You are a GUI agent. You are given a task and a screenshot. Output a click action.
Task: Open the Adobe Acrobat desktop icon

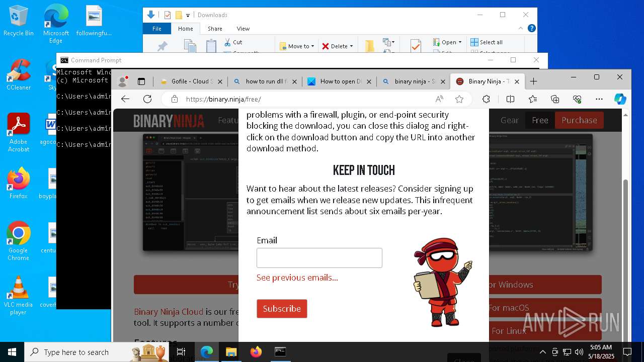pos(19,133)
